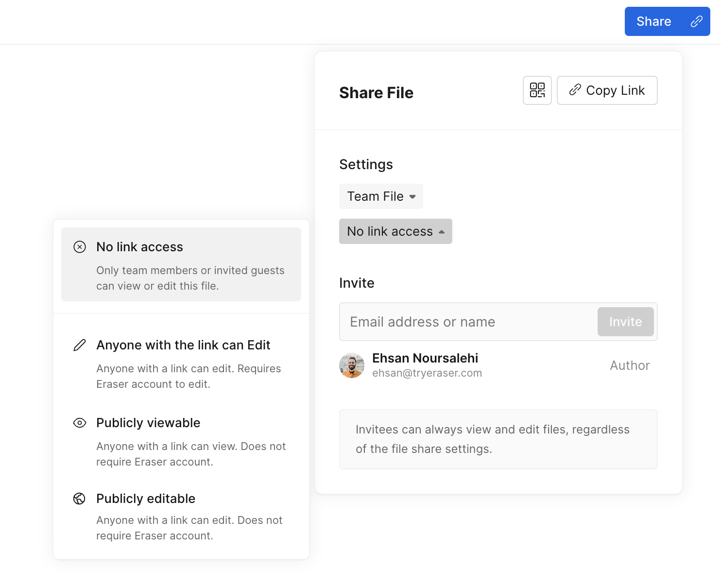This screenshot has height=588, width=721.
Task: Click the blue Share button
Action: click(x=667, y=21)
